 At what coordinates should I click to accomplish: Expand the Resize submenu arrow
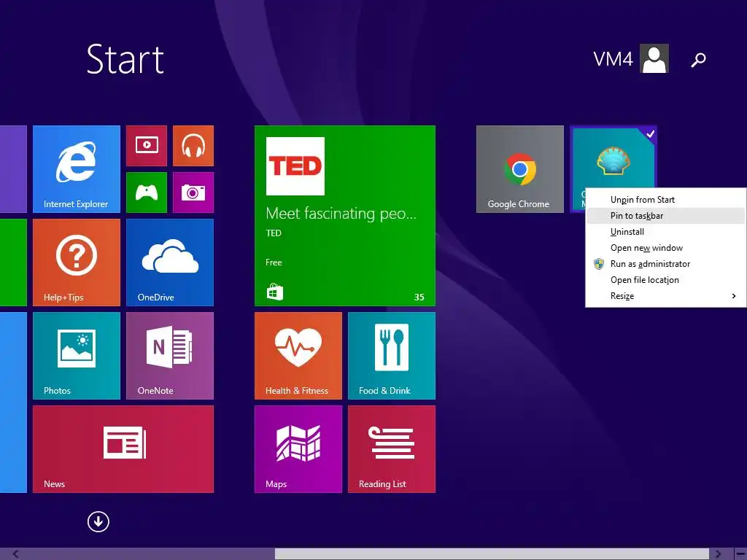(734, 296)
